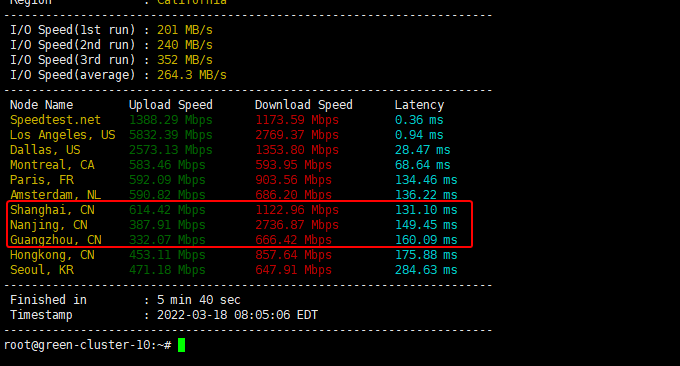Click the 387.91 Mbps upload value
680x366 pixels.
pyautogui.click(x=167, y=225)
